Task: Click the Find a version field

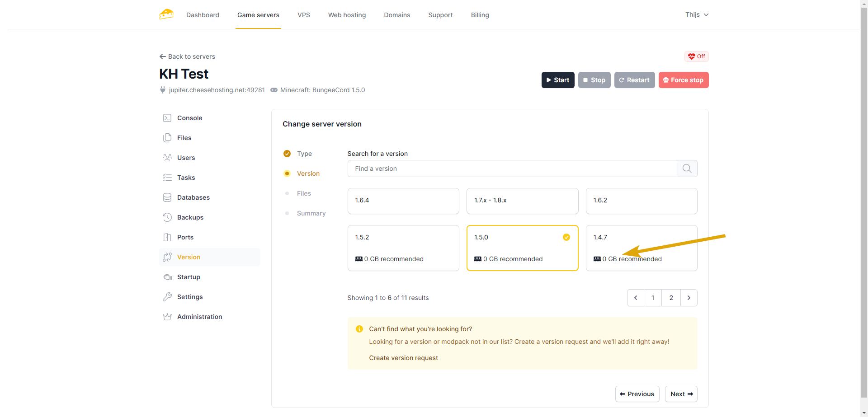Action: click(512, 169)
